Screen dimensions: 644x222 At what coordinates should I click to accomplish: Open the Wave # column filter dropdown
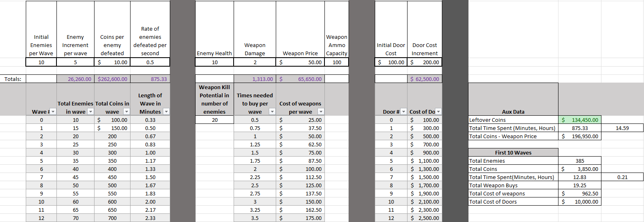click(53, 112)
